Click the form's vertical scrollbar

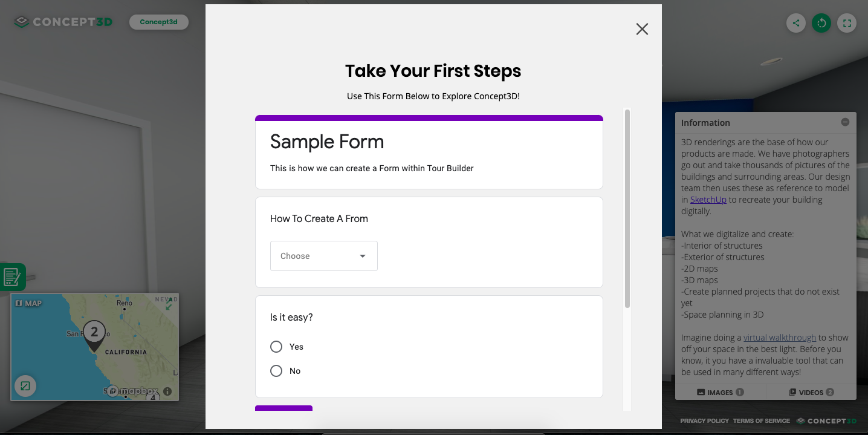[627, 209]
